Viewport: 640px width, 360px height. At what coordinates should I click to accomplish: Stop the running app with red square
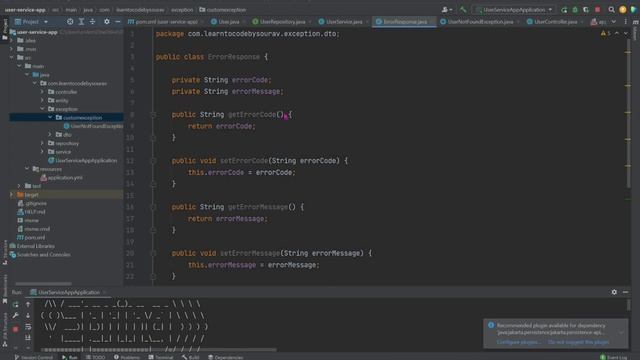598,9
